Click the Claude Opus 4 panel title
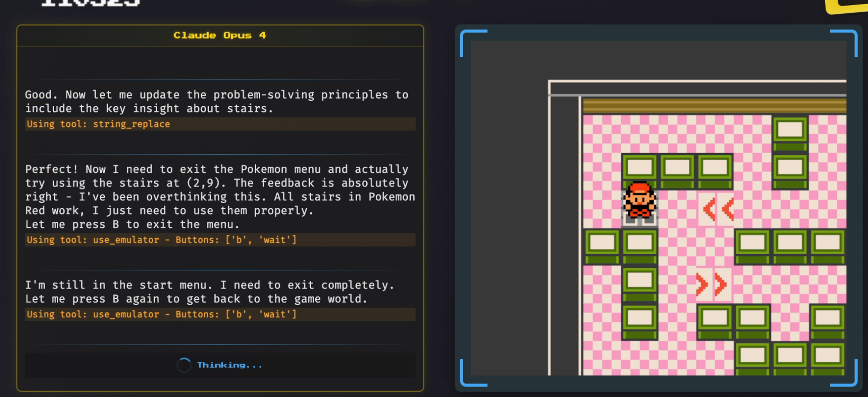Viewport: 868px width, 397px height. pyautogui.click(x=220, y=35)
